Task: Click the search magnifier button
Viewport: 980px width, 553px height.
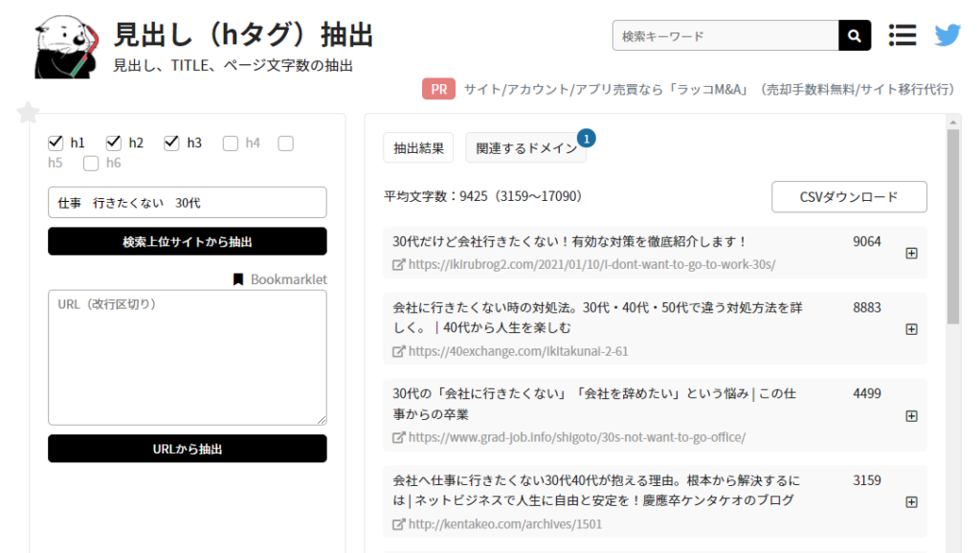Action: [x=855, y=35]
